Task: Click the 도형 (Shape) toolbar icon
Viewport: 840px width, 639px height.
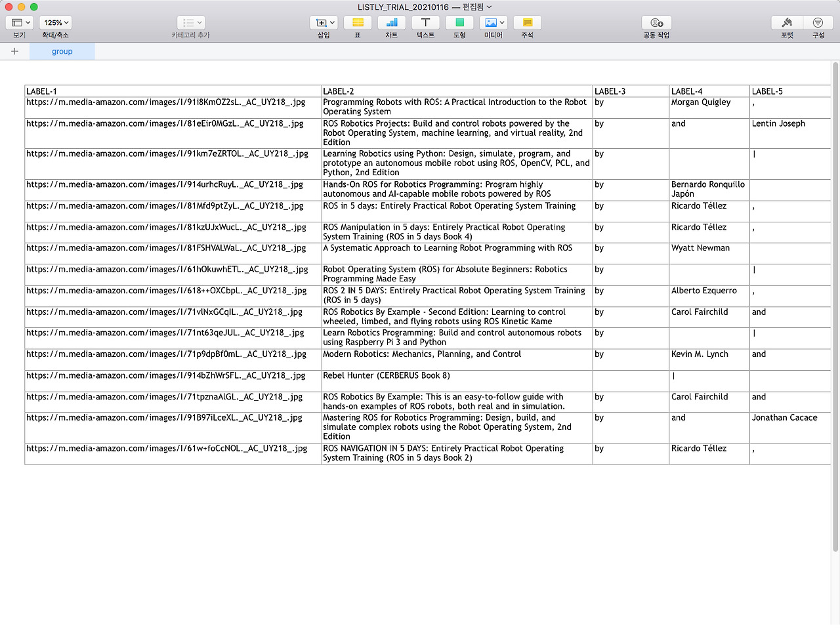Action: [x=459, y=23]
